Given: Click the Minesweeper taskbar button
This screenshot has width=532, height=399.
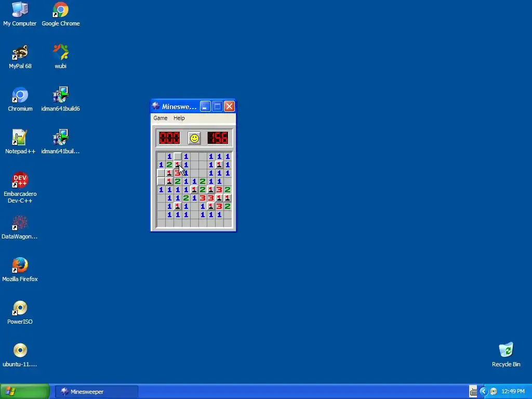Looking at the screenshot, I should pos(97,392).
